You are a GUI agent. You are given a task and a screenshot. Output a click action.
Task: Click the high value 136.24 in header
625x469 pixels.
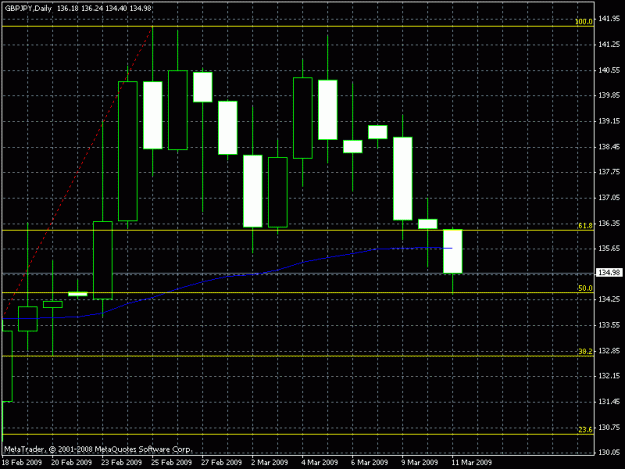pyautogui.click(x=92, y=8)
